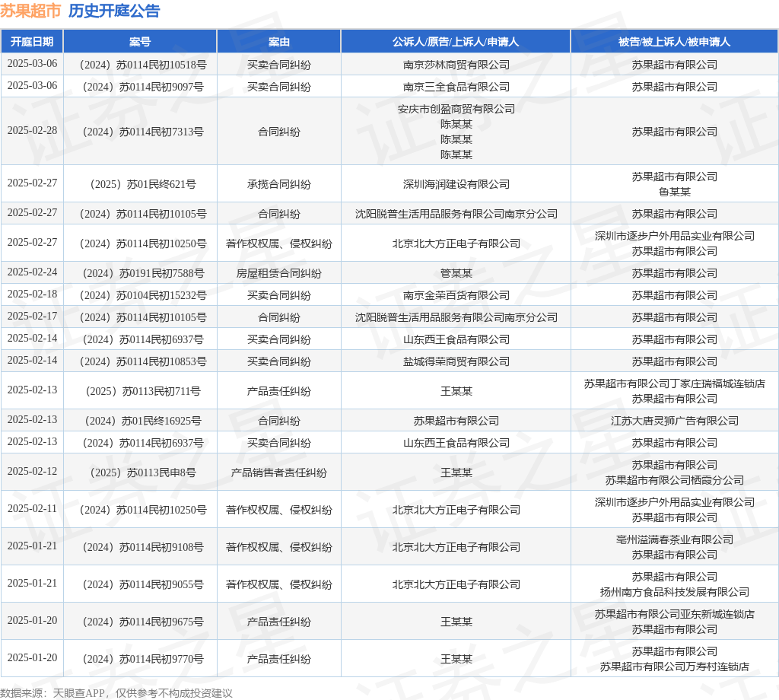Select plaintiff 南京金荣百货有限公司
779x700 pixels.
click(x=456, y=296)
